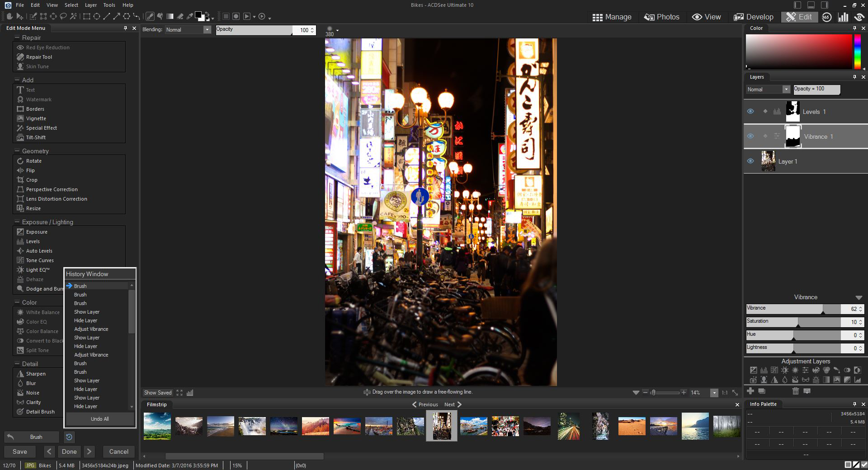Click the history reset circular arrow icon
Image resolution: width=868 pixels, height=470 pixels.
(69, 437)
